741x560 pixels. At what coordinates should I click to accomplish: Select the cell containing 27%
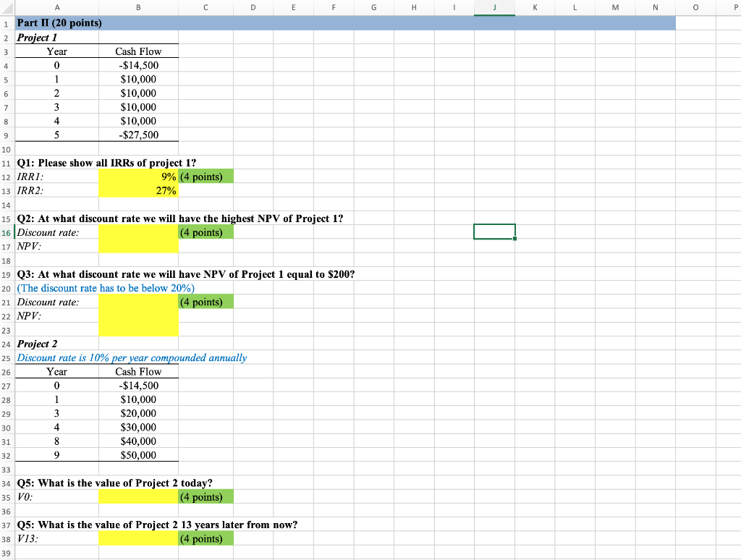click(x=138, y=190)
